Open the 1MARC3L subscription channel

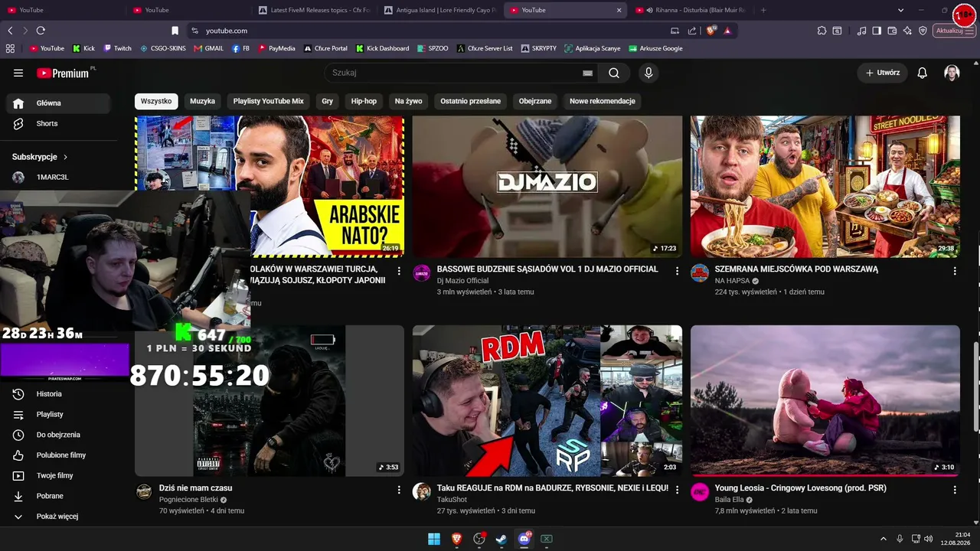pyautogui.click(x=58, y=178)
